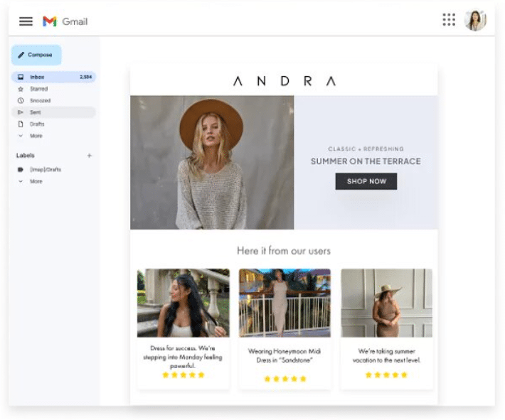Open the account profile avatar
505x420 pixels.
[475, 20]
